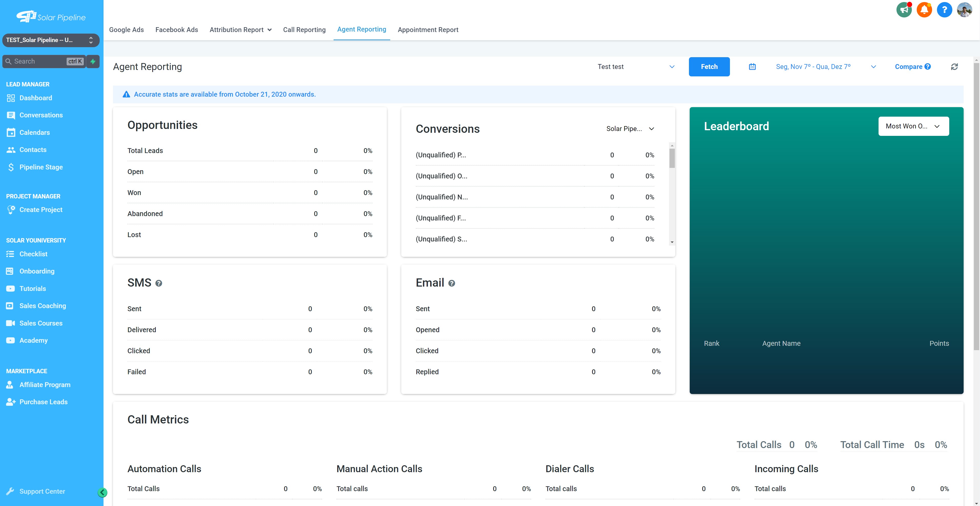The height and width of the screenshot is (506, 980).
Task: Open the Attribution Report menu tab
Action: pyautogui.click(x=240, y=30)
